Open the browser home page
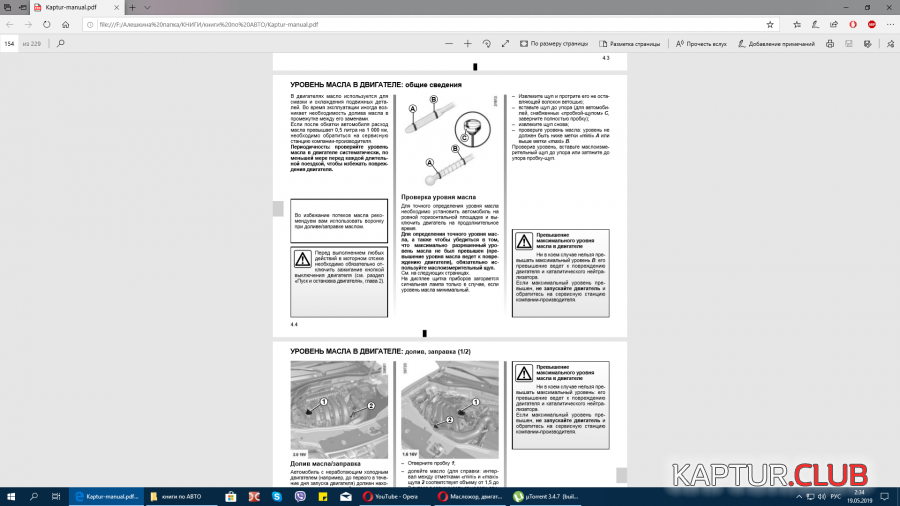900x506 pixels. [x=65, y=25]
